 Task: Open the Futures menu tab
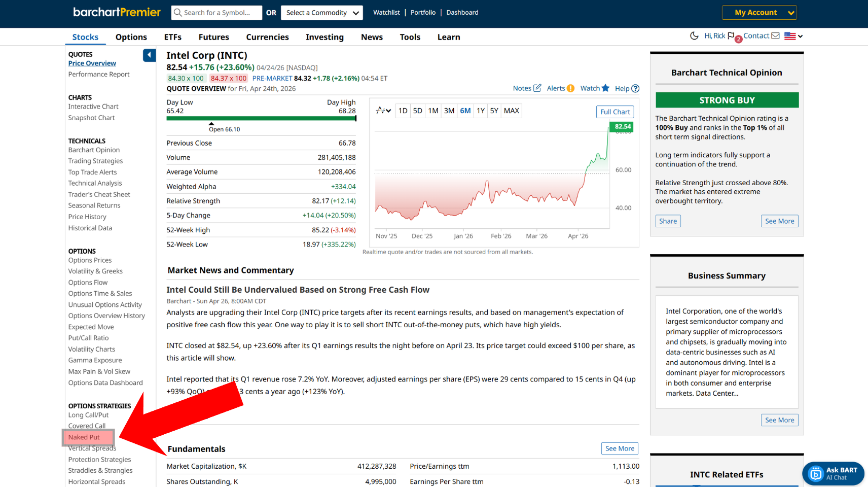[213, 37]
